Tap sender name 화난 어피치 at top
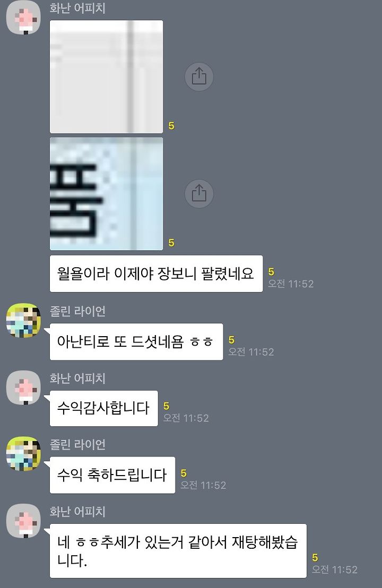The width and height of the screenshot is (382, 588). (77, 8)
